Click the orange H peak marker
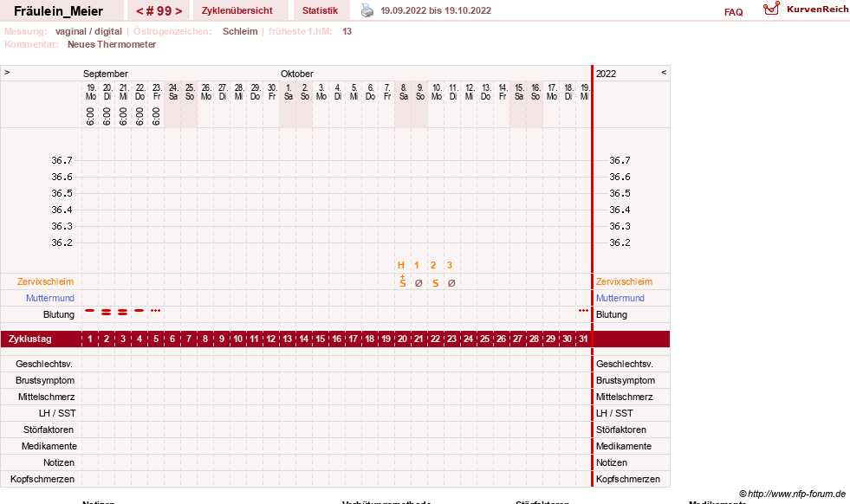The height and width of the screenshot is (504, 850). [401, 265]
